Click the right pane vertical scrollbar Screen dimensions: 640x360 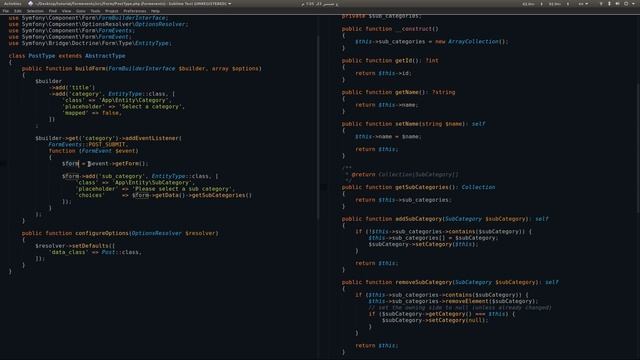[x=638, y=147]
